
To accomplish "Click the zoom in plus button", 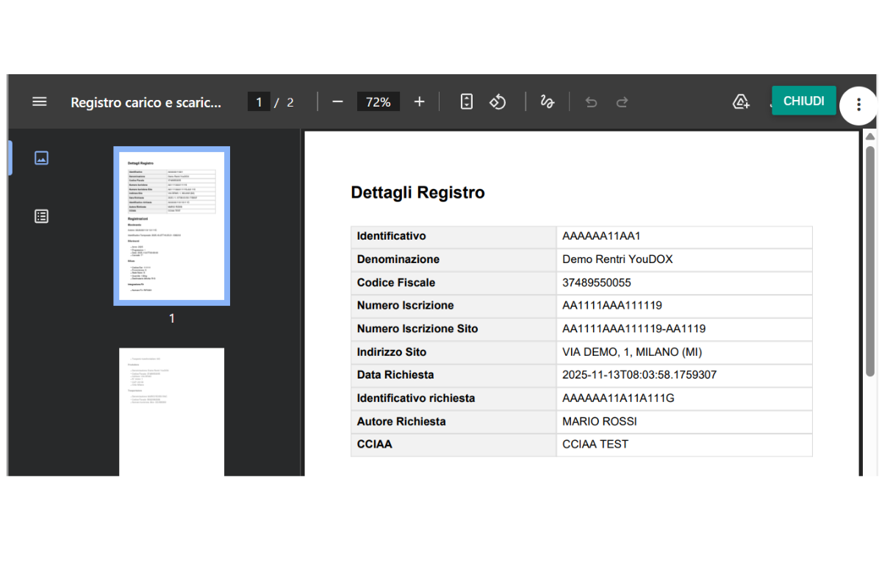I will 419,102.
